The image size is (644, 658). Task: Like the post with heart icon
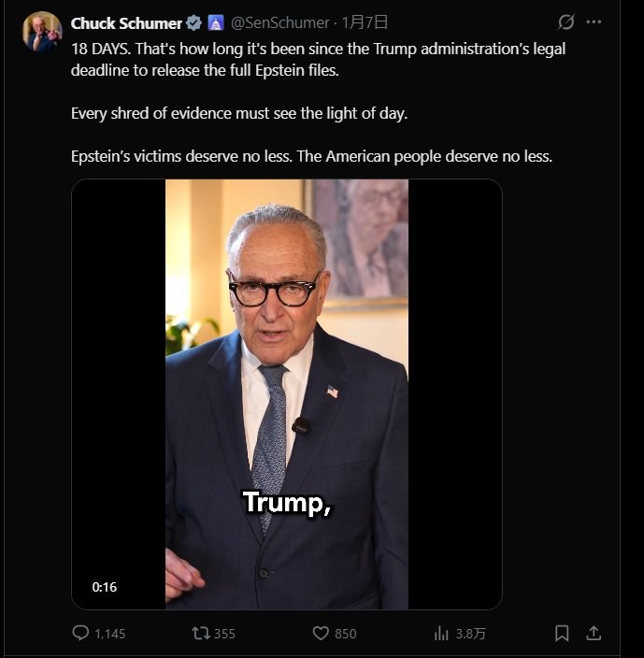321,633
